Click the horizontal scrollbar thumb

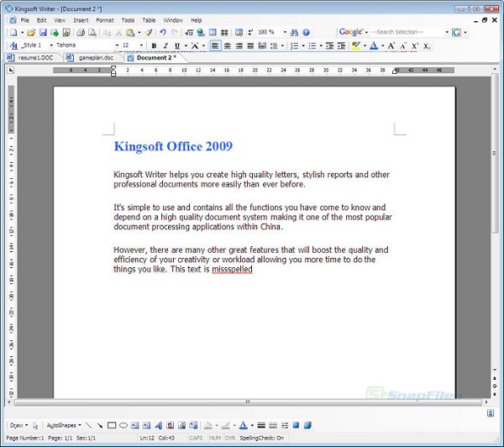pyautogui.click(x=248, y=402)
